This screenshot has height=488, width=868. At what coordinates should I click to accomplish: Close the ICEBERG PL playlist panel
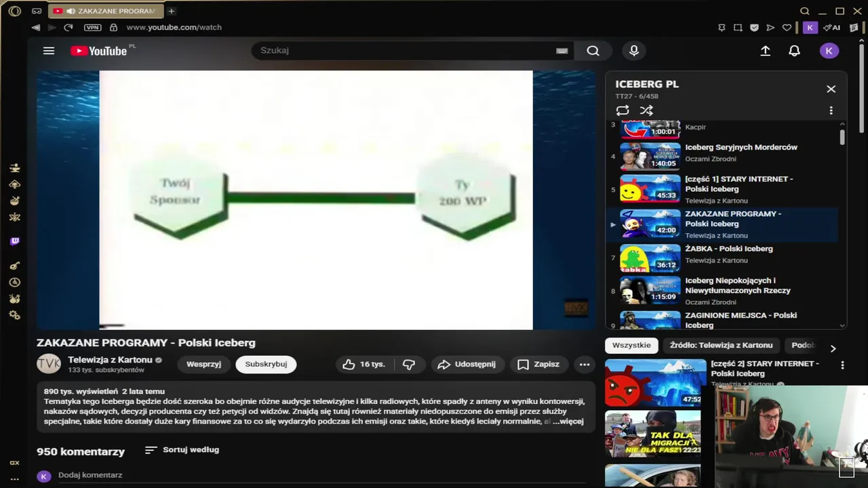pyautogui.click(x=831, y=89)
